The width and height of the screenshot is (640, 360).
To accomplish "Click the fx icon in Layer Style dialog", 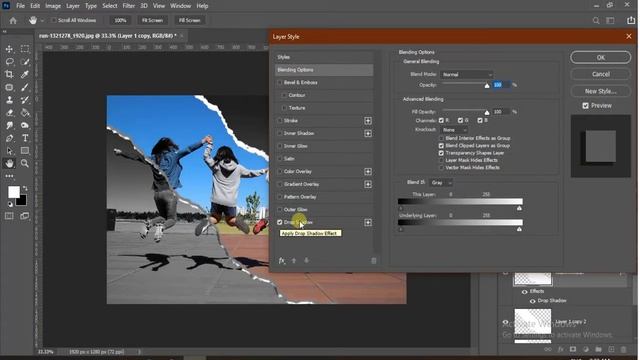I will click(282, 260).
